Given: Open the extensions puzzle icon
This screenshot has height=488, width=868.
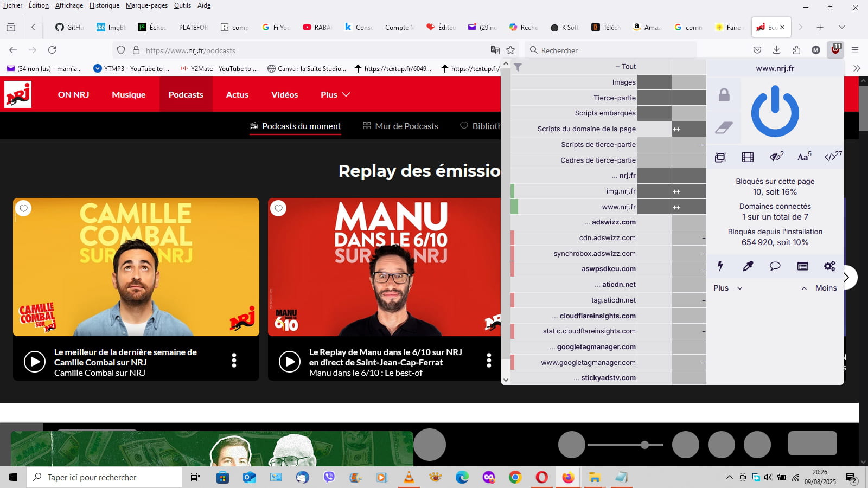Looking at the screenshot, I should point(796,50).
